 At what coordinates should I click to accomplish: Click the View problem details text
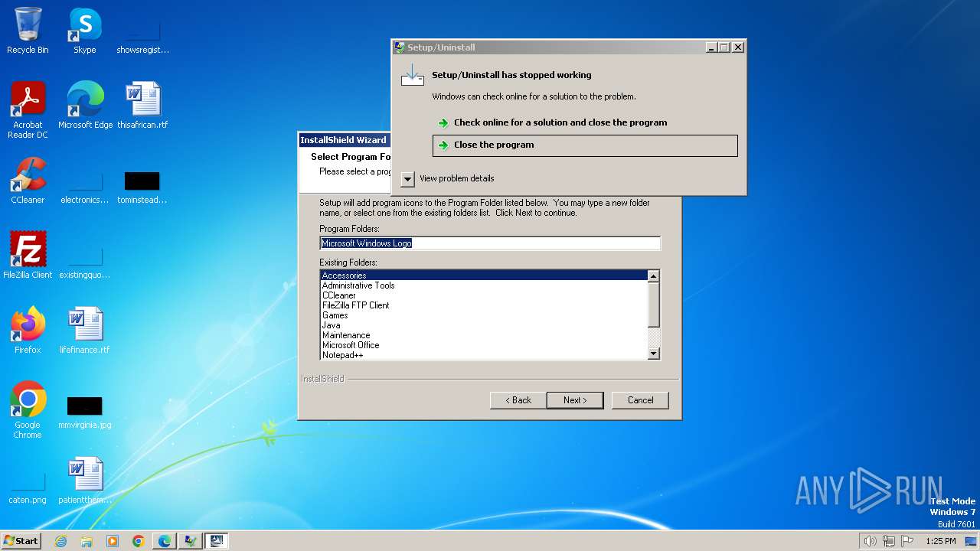(456, 178)
